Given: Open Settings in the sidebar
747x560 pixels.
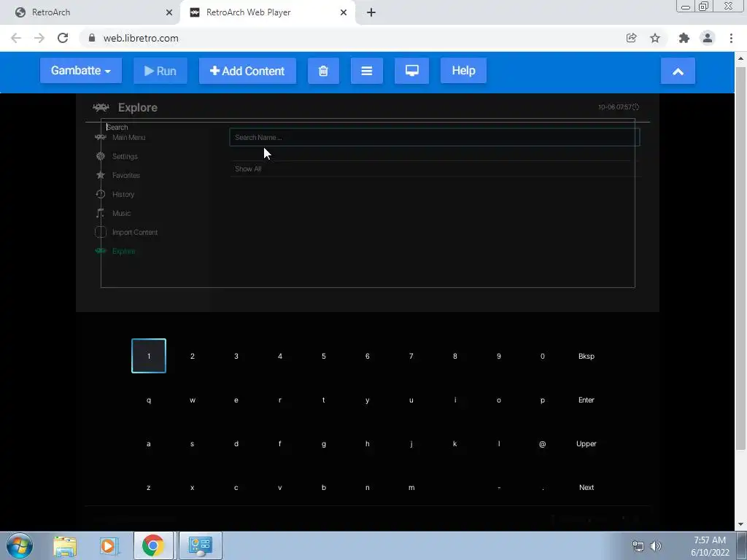Looking at the screenshot, I should pyautogui.click(x=125, y=156).
